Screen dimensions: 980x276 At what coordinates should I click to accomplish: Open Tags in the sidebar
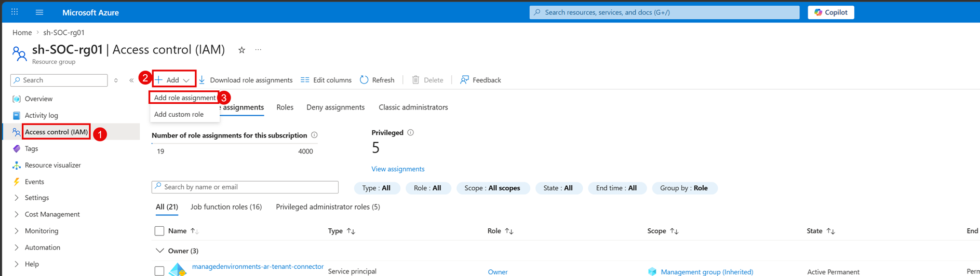[x=31, y=148]
